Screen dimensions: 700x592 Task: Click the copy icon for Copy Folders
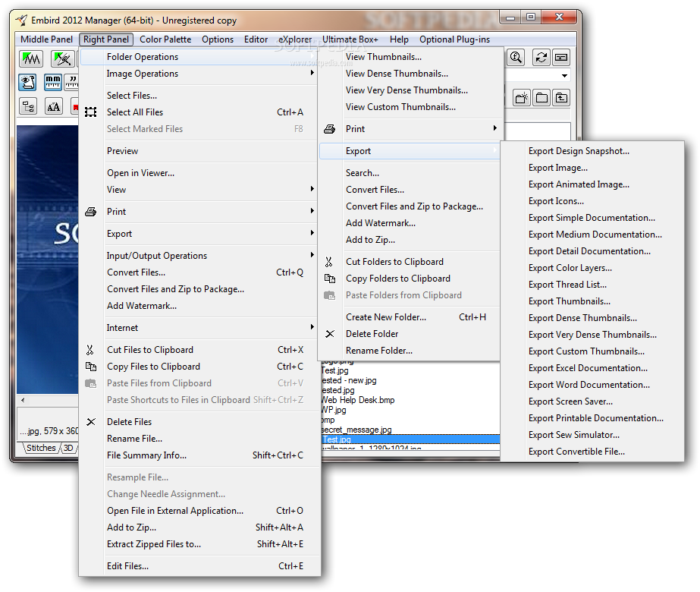(x=329, y=279)
